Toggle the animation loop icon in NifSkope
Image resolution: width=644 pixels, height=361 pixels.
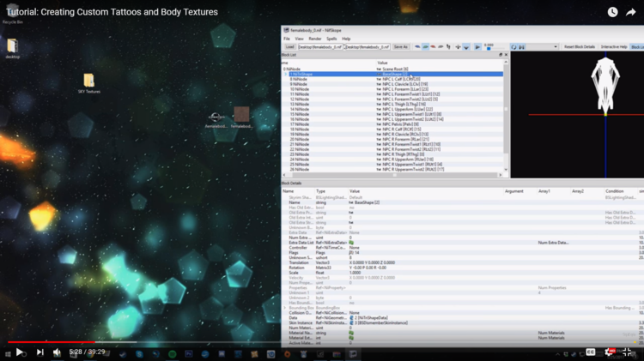click(x=513, y=47)
